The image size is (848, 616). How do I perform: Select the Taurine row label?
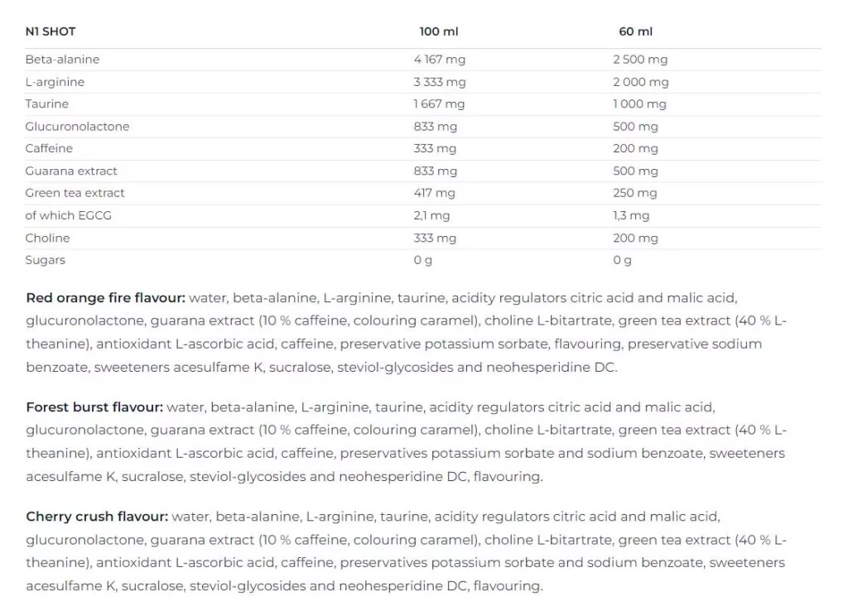coord(47,104)
